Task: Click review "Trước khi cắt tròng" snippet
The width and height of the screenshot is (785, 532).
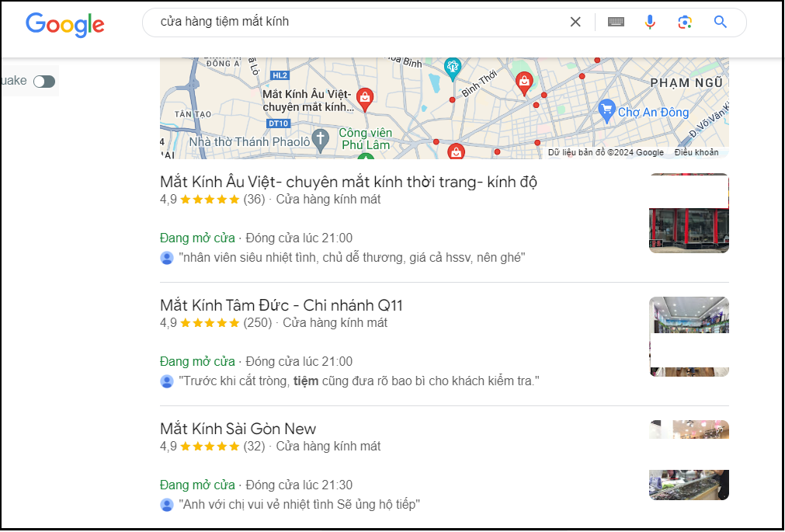Action: pos(359,381)
